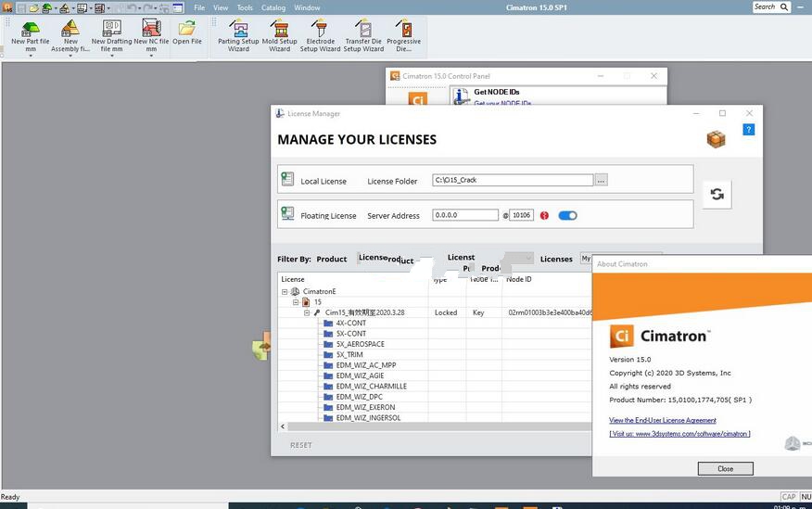Create a New Assembly file from ribbon
This screenshot has width=812, height=509.
[70, 36]
